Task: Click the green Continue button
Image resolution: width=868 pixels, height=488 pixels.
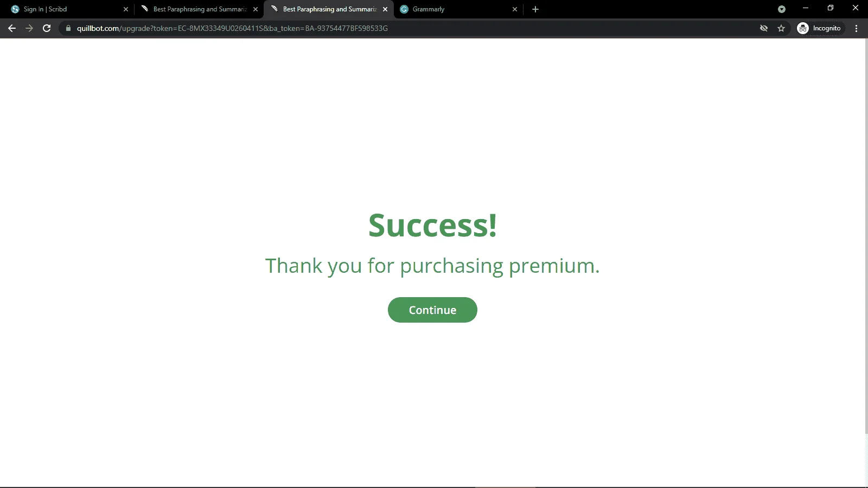Action: click(x=432, y=310)
